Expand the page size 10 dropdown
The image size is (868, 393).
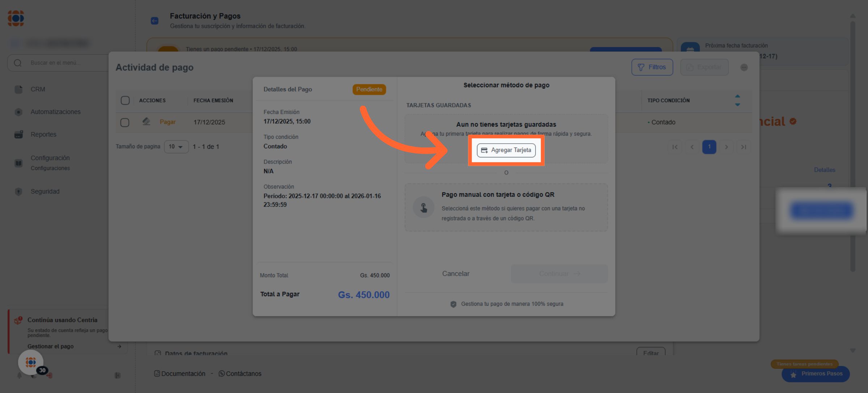[176, 147]
